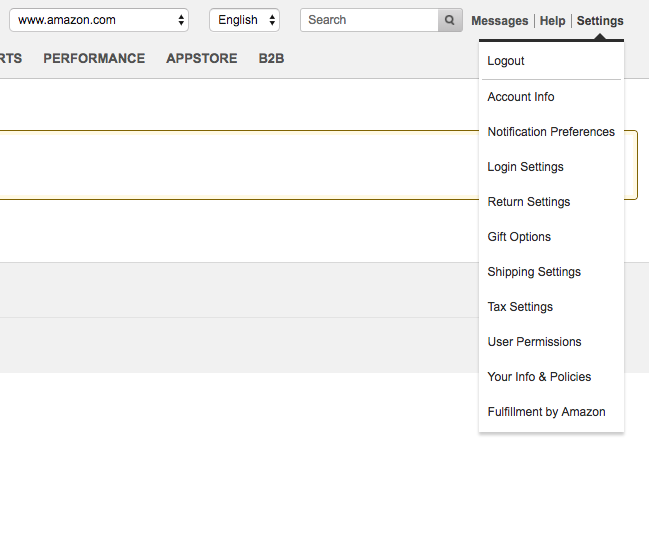Select Logout from the Settings menu
Viewport: 649px width, 548px height.
pos(506,61)
